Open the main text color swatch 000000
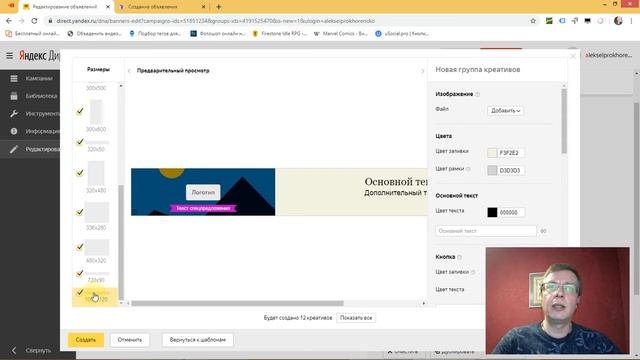Viewport: 640px width, 360px height. (492, 212)
